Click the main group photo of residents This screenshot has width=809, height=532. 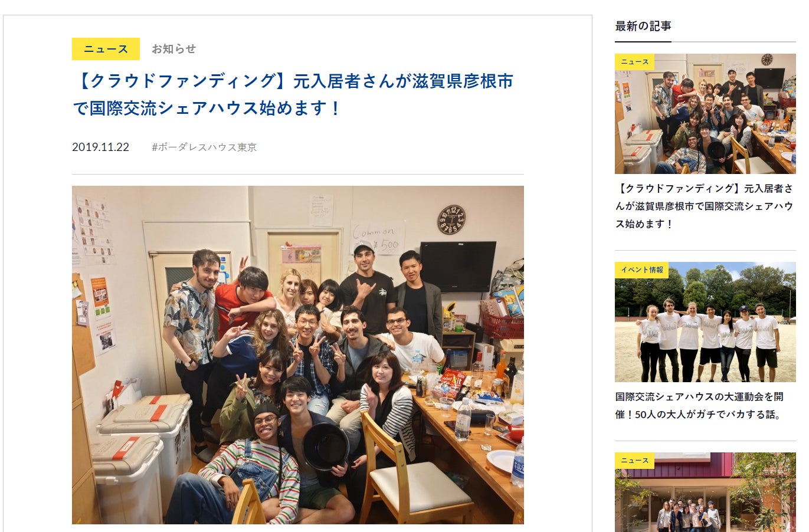pos(298,355)
